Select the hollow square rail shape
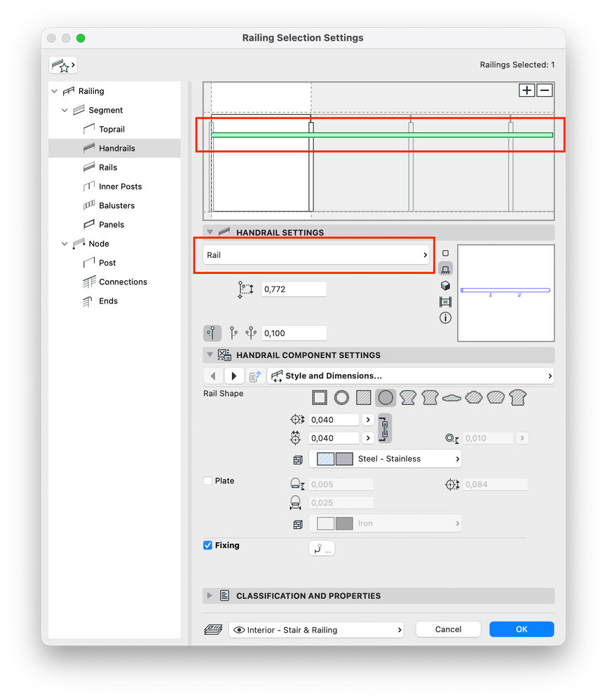 click(x=320, y=397)
